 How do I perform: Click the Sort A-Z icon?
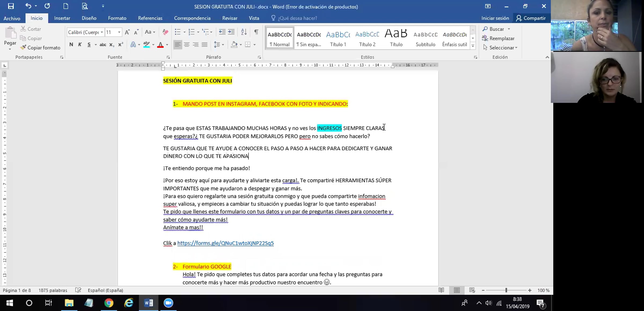(244, 32)
